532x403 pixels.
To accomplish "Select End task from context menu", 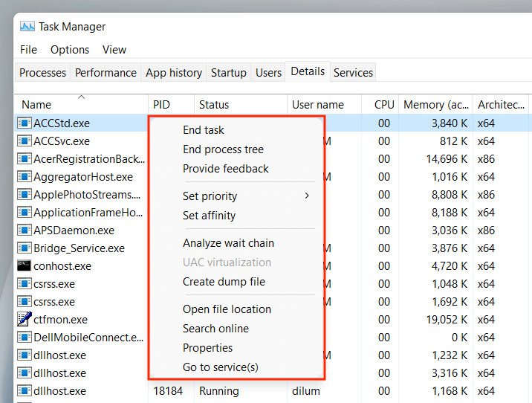I will coord(204,130).
